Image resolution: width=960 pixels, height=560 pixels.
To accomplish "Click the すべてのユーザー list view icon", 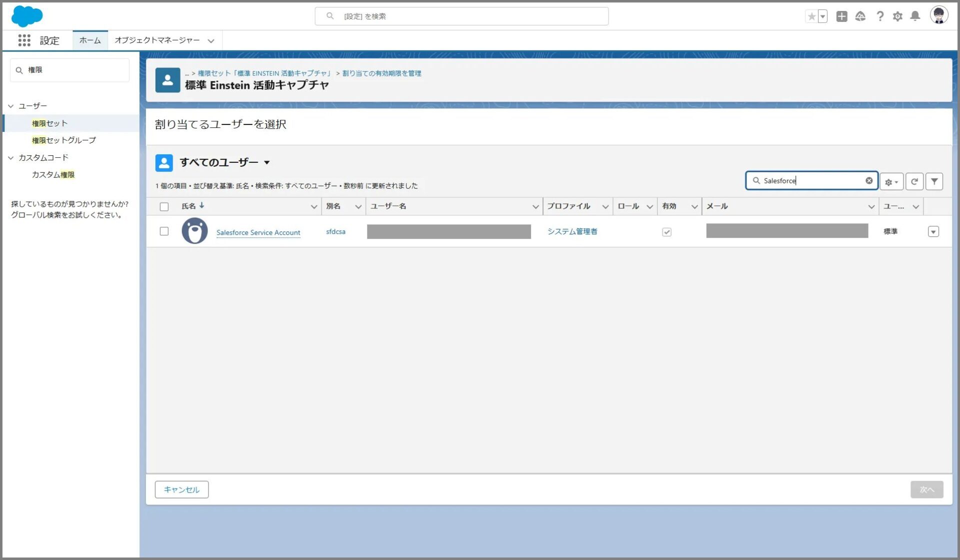I will click(164, 163).
